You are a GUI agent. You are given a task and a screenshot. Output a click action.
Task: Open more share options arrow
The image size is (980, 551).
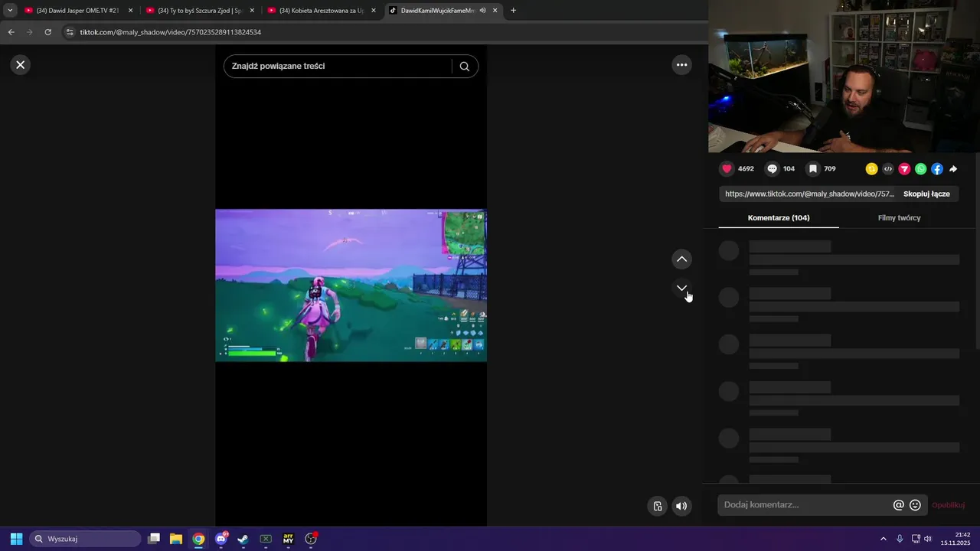tap(953, 169)
